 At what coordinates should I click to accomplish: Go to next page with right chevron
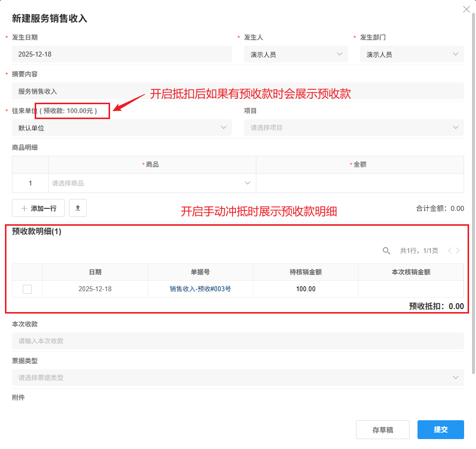458,251
